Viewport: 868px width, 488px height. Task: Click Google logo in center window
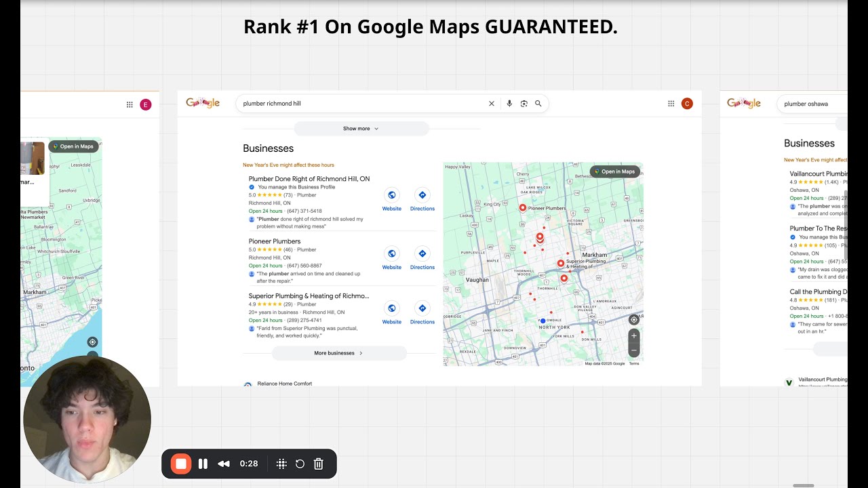203,103
